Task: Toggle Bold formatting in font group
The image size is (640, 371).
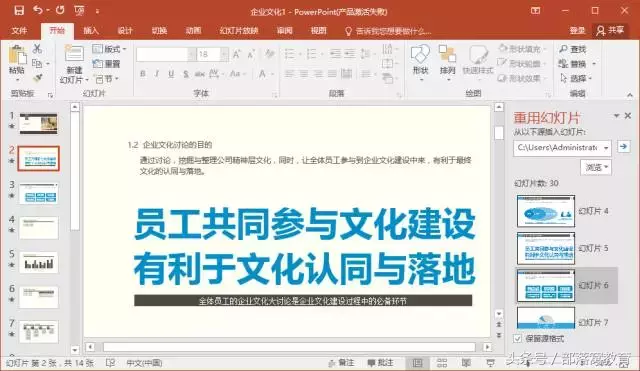Action: pyautogui.click(x=143, y=74)
